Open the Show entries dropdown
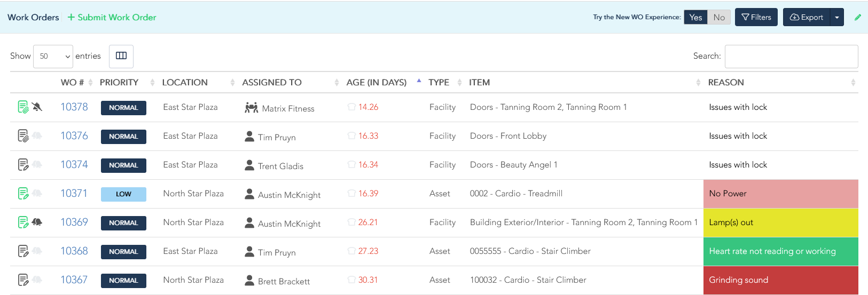The image size is (868, 295). (53, 56)
